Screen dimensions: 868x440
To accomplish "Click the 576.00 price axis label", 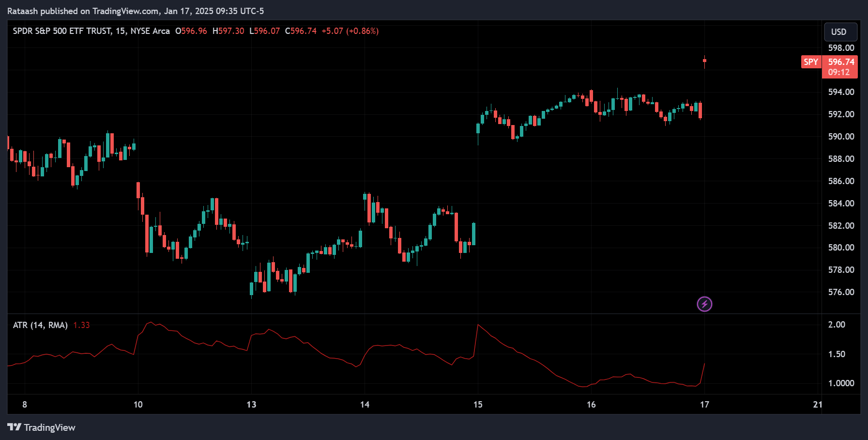I will pyautogui.click(x=841, y=292).
